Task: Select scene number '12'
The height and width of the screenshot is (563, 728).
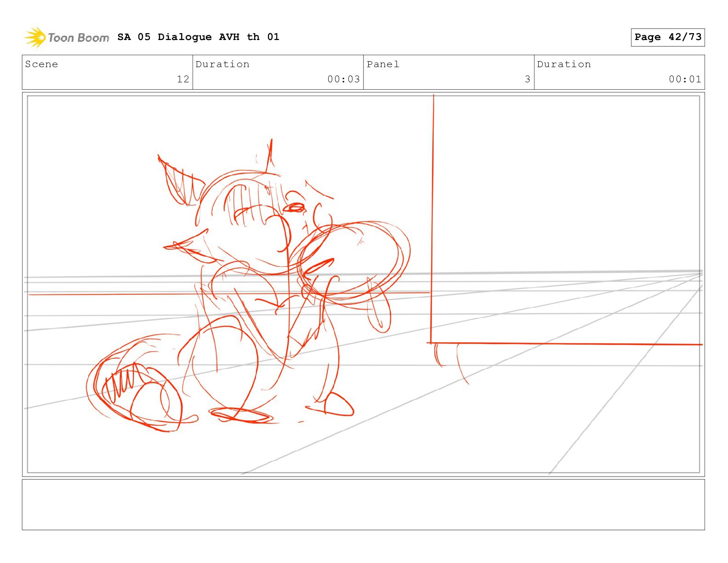Action: tap(183, 79)
